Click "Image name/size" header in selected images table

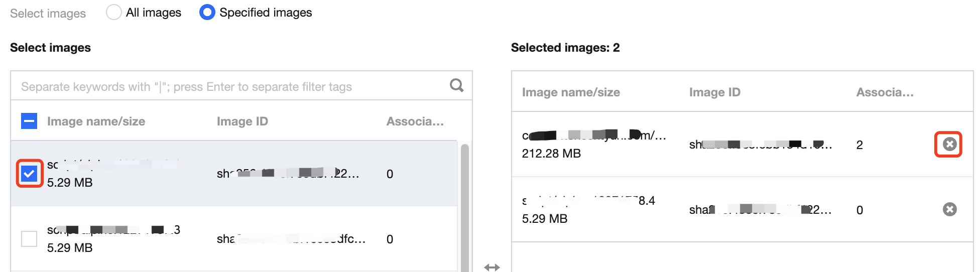[571, 92]
